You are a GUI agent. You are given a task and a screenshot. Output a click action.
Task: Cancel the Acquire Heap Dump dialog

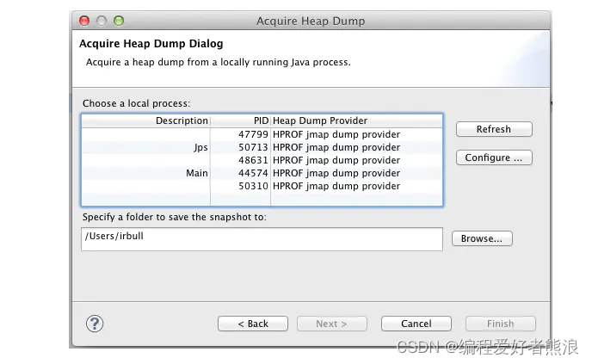[x=416, y=324]
